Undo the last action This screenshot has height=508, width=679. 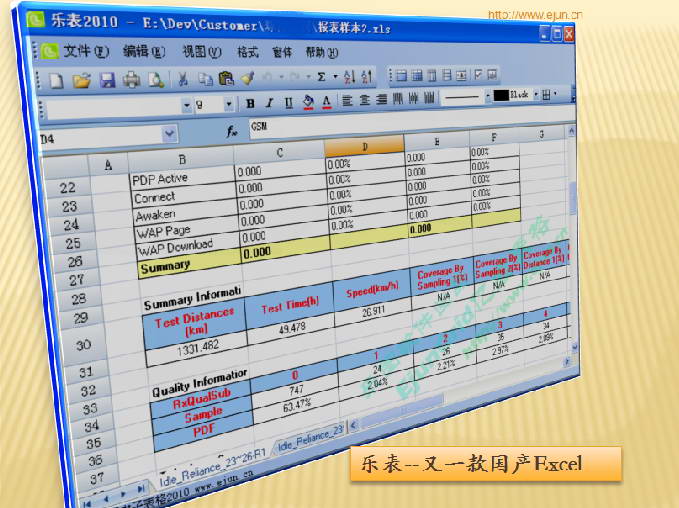coord(267,78)
